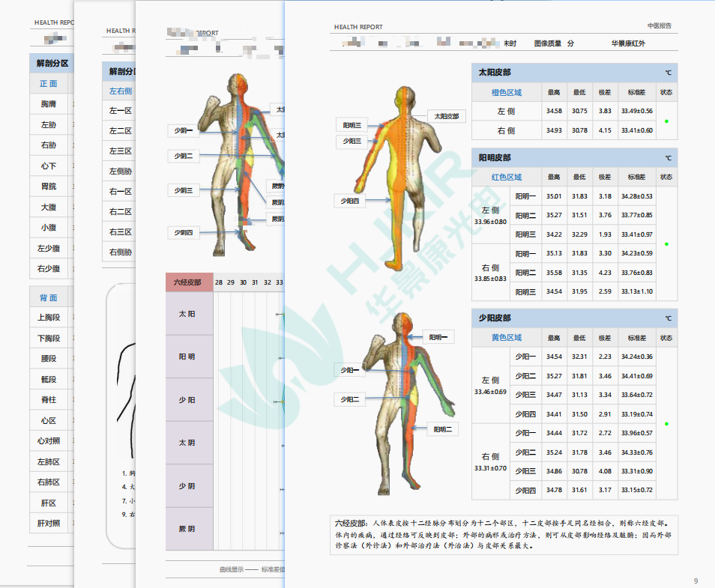Select the 阳明一 callout on the lower figure
715x588 pixels.
click(438, 338)
